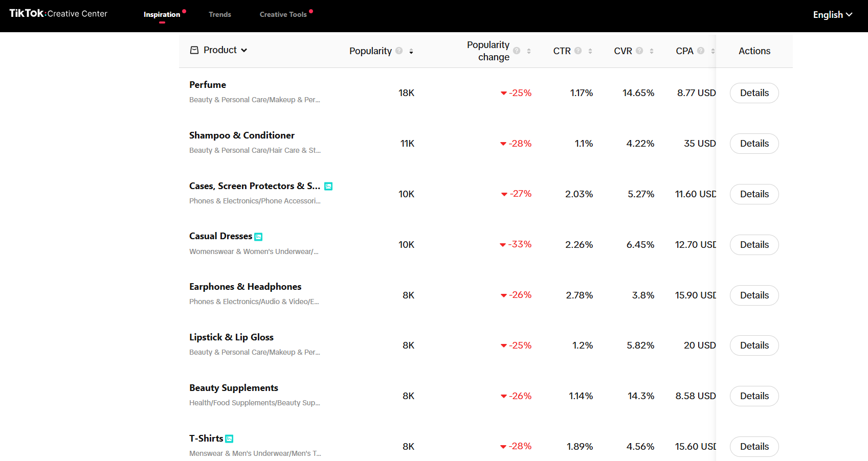Sort table by CTR arrows
The height and width of the screenshot is (461, 868).
[590, 51]
